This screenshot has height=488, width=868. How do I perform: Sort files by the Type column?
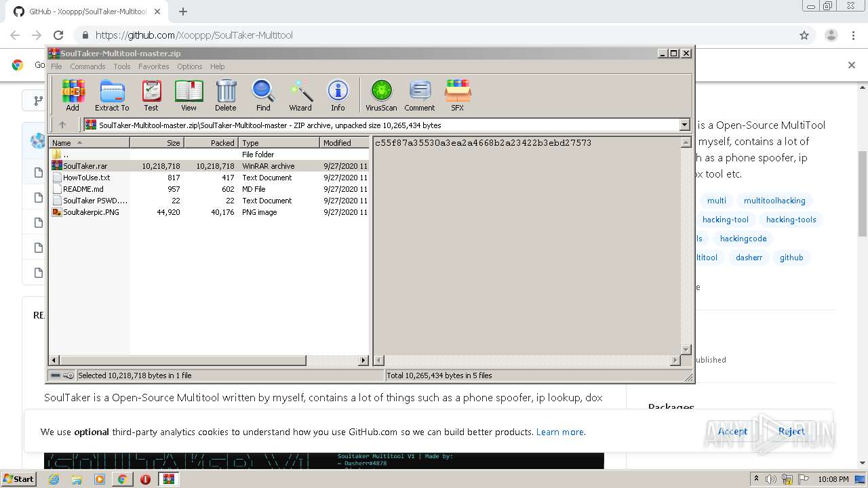pos(279,143)
